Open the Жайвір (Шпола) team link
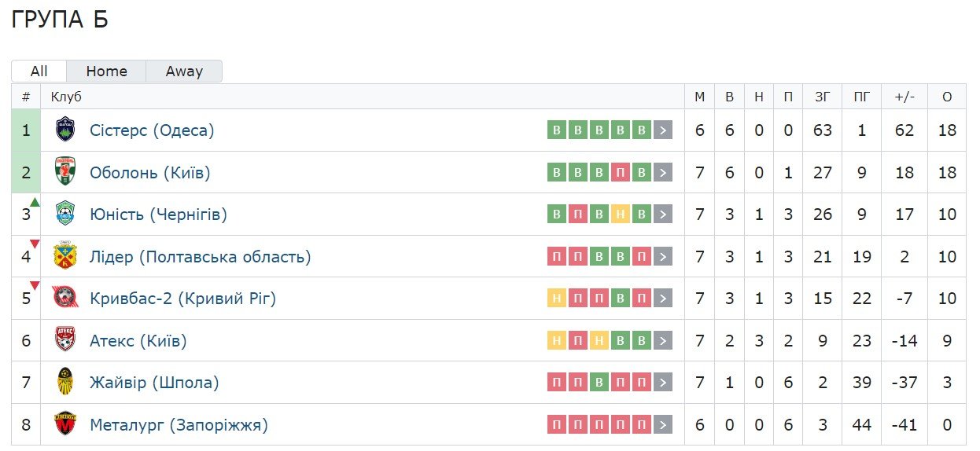The width and height of the screenshot is (980, 451). tap(154, 383)
